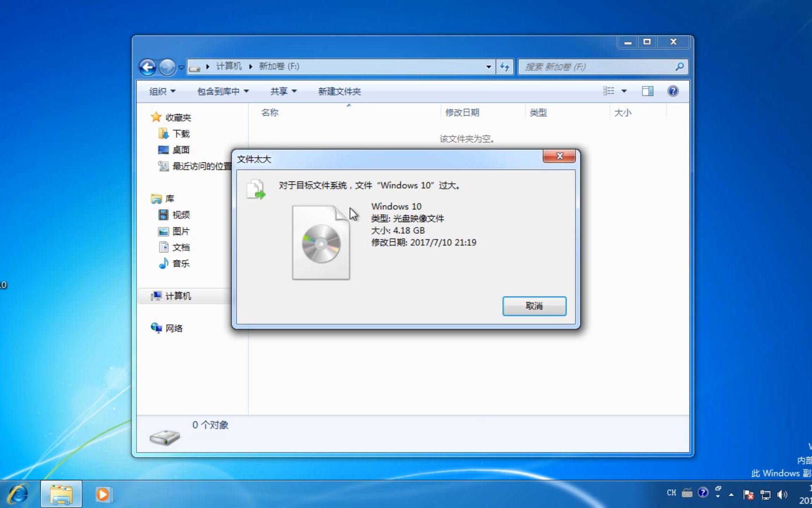Click 新建文件夹 button
The image size is (812, 508).
click(x=339, y=91)
